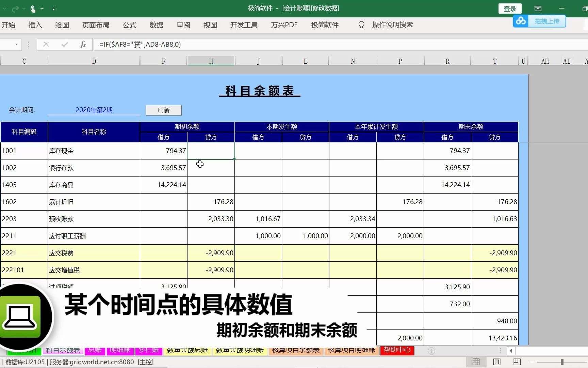588x368 pixels.
Task: Click the Add Sheet plus button
Action: coord(431,350)
